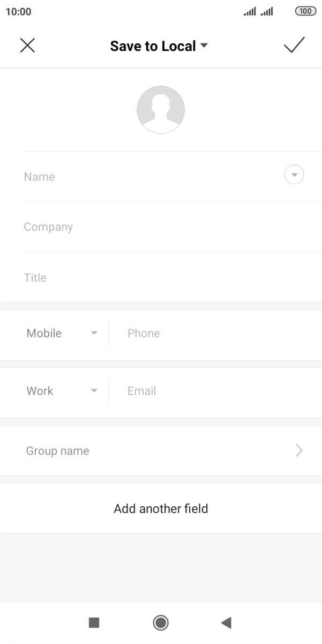Open recent apps with the square button

94,623
